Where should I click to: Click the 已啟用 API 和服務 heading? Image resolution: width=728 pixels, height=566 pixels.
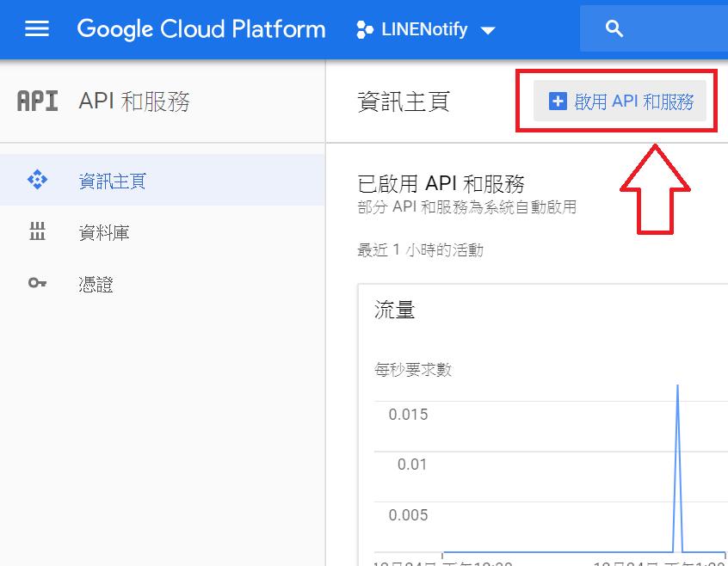point(441,184)
